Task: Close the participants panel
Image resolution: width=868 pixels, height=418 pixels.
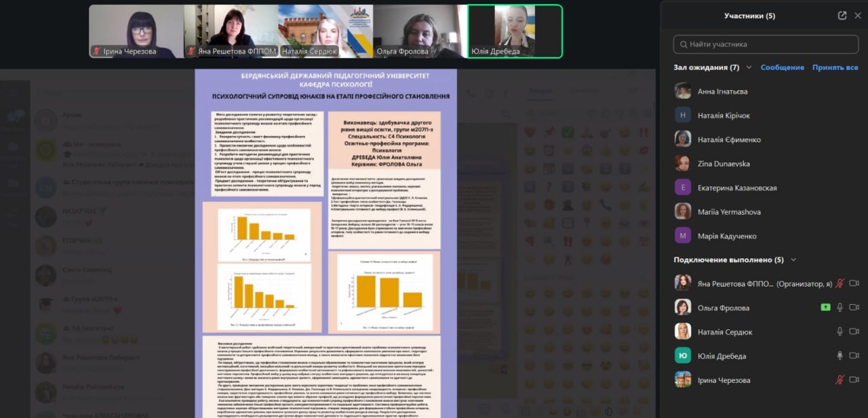Action: click(857, 16)
